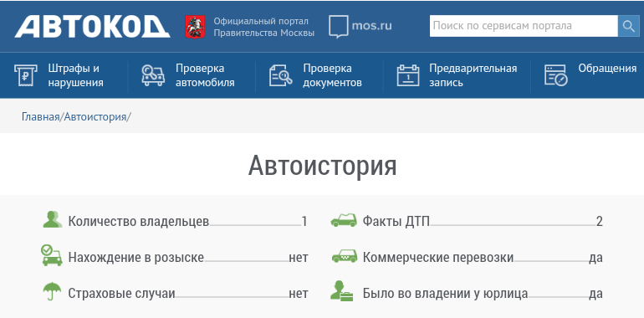This screenshot has width=644, height=318.
Task: Go to Главная breadcrumb link
Action: (x=41, y=116)
